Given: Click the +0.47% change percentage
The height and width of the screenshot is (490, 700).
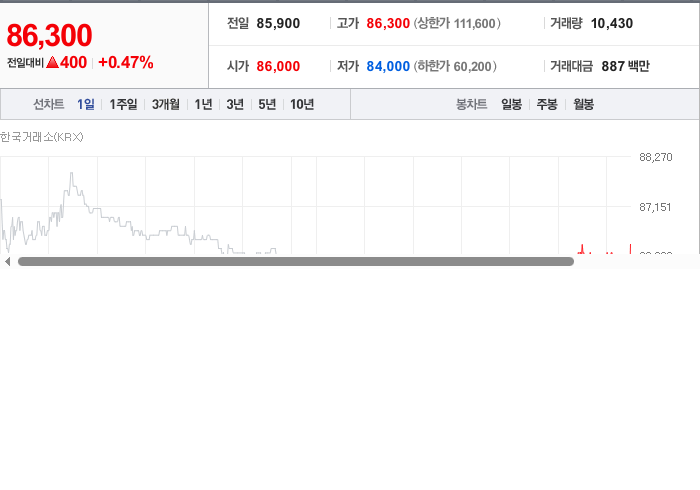Looking at the screenshot, I should coord(125,62).
